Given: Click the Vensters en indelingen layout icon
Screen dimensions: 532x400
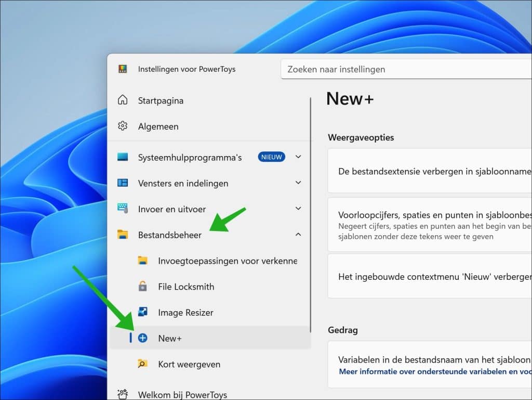Looking at the screenshot, I should pos(123,183).
